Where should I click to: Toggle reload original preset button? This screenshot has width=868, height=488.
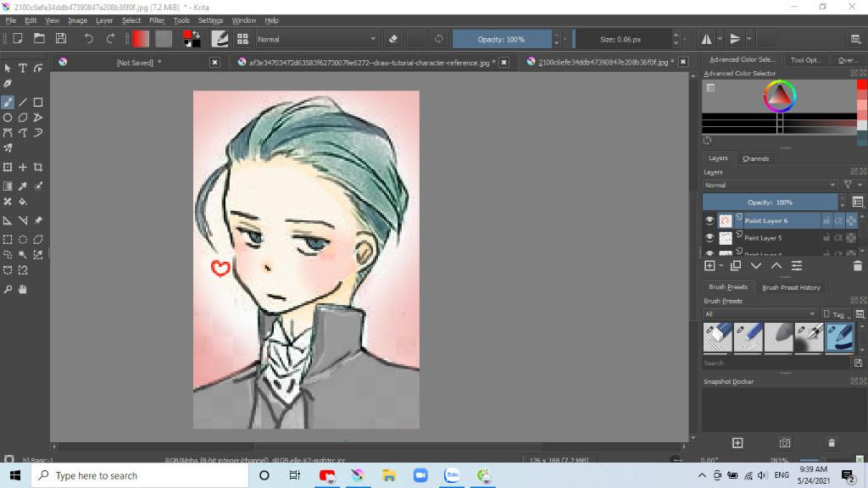click(439, 39)
